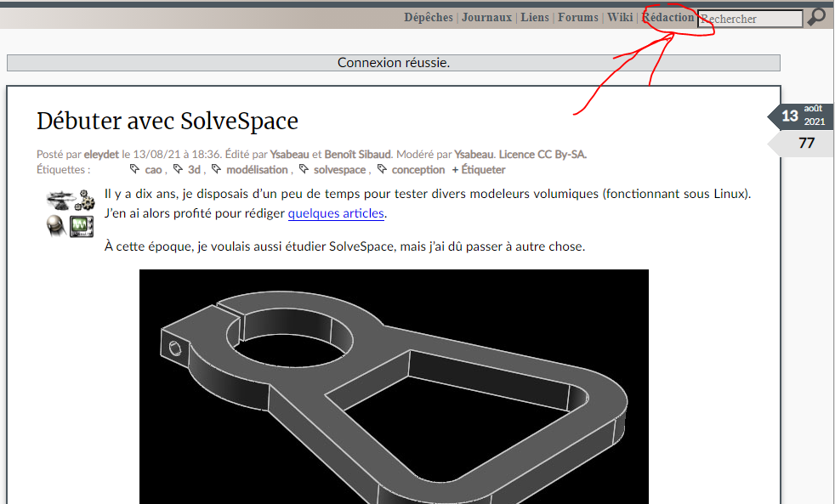Viewport: 835px width, 504px height.
Task: Open the article title Débuter avec SolveSpace
Action: coord(168,121)
